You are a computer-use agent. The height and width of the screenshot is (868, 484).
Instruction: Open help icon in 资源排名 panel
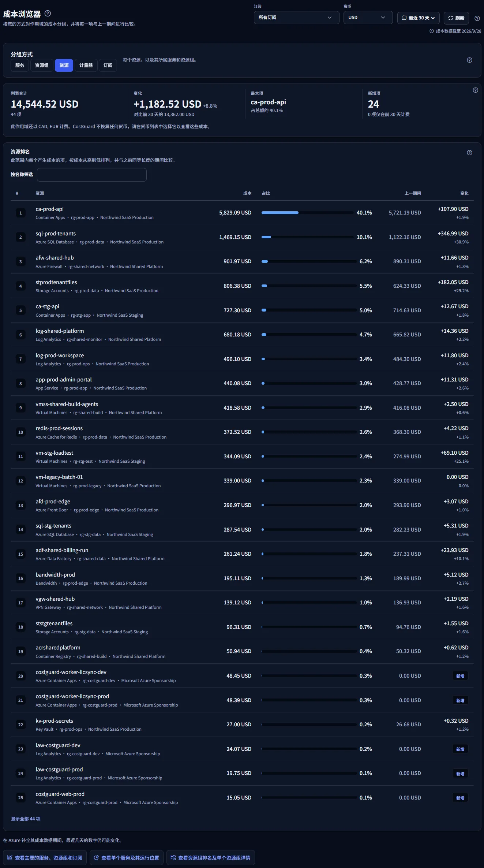click(x=469, y=153)
